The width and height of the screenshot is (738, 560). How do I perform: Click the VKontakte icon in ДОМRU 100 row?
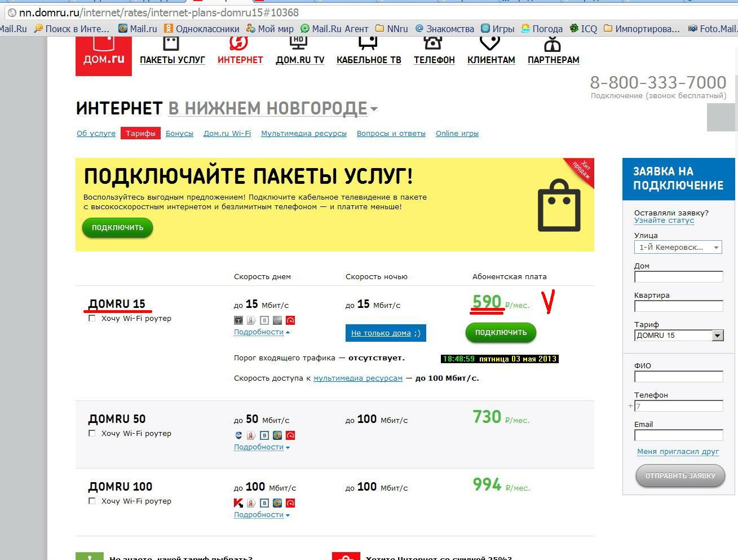[264, 503]
